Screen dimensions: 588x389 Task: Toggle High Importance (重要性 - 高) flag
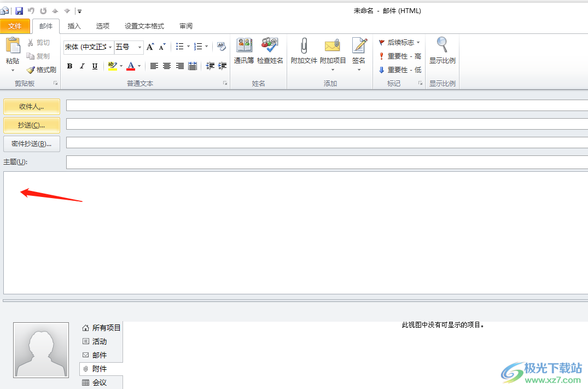coord(400,56)
